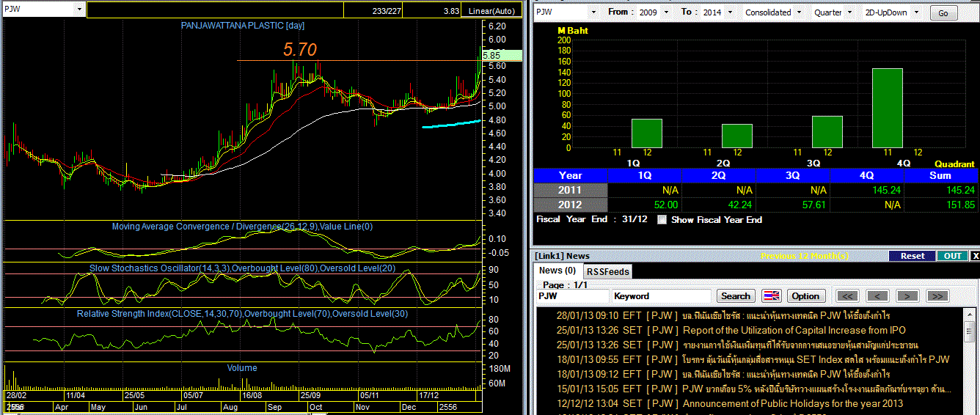Toggle Show Fiscal Year End checkbox

662,219
